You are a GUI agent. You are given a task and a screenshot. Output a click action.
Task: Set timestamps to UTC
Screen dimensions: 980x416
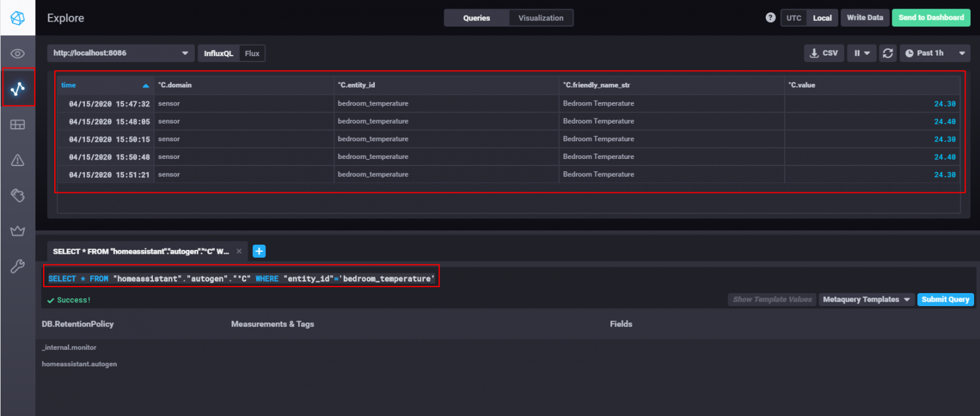pyautogui.click(x=794, y=18)
